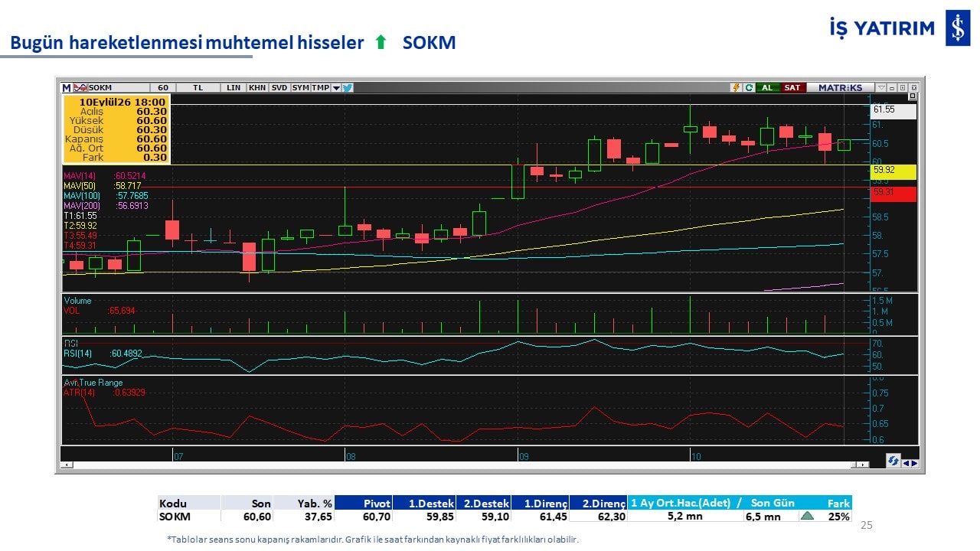Click the green AL buy button
980x551 pixels.
pyautogui.click(x=768, y=88)
